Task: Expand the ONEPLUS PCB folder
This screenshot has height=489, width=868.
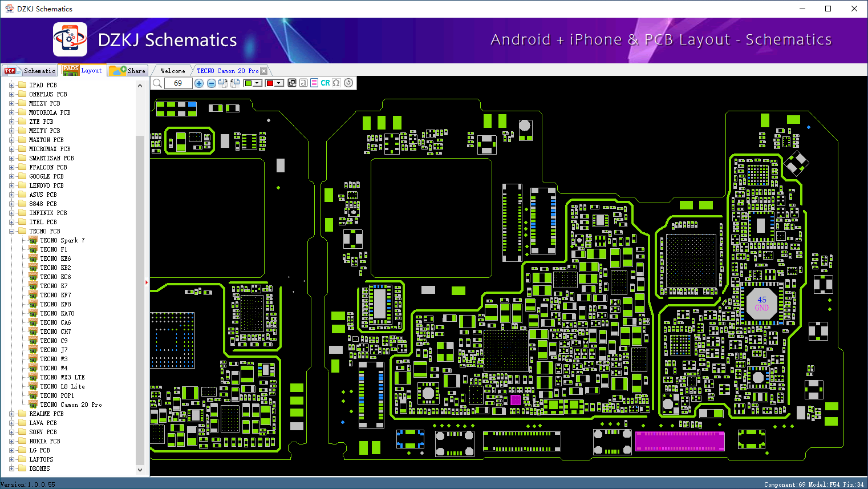Action: (x=11, y=94)
